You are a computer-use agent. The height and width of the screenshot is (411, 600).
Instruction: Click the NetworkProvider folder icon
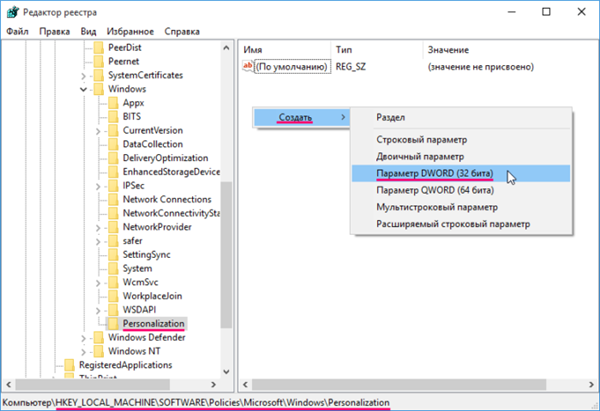[x=113, y=227]
